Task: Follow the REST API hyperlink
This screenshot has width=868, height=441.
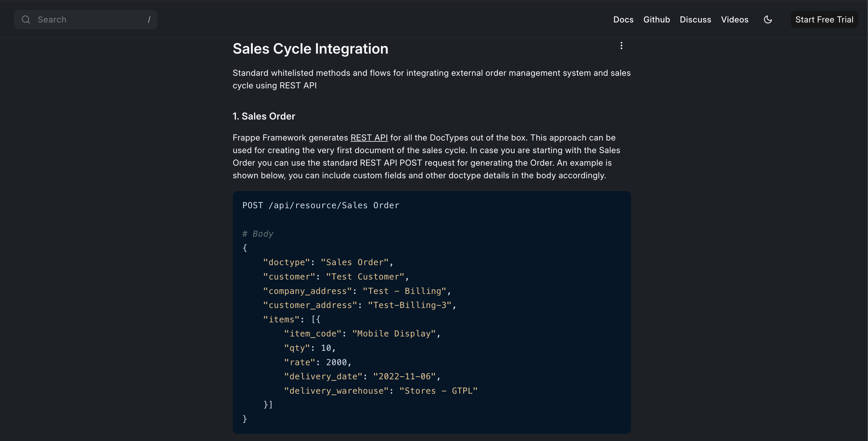Action: [369, 138]
